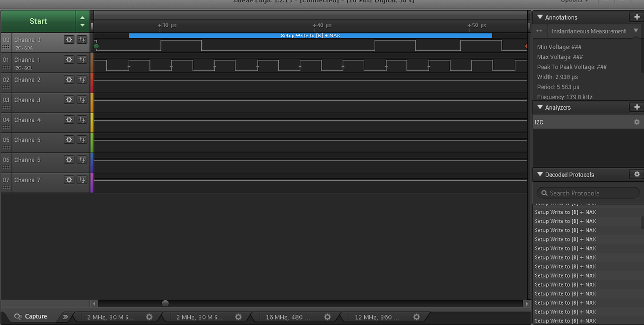Select the Channel 6 label
The width and height of the screenshot is (644, 325).
point(28,160)
